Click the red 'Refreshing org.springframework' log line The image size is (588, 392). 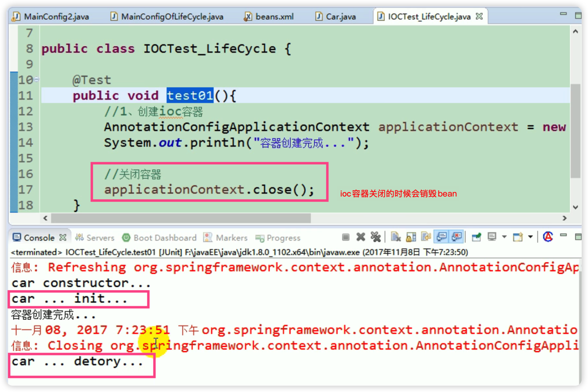[295, 267]
